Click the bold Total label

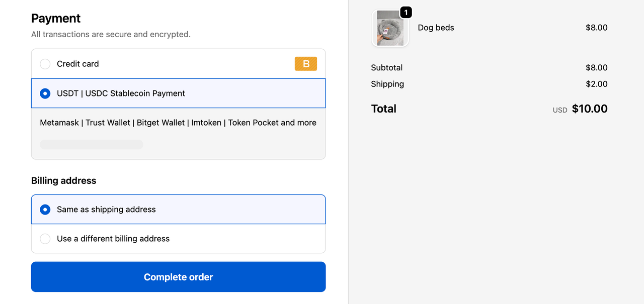click(x=383, y=109)
